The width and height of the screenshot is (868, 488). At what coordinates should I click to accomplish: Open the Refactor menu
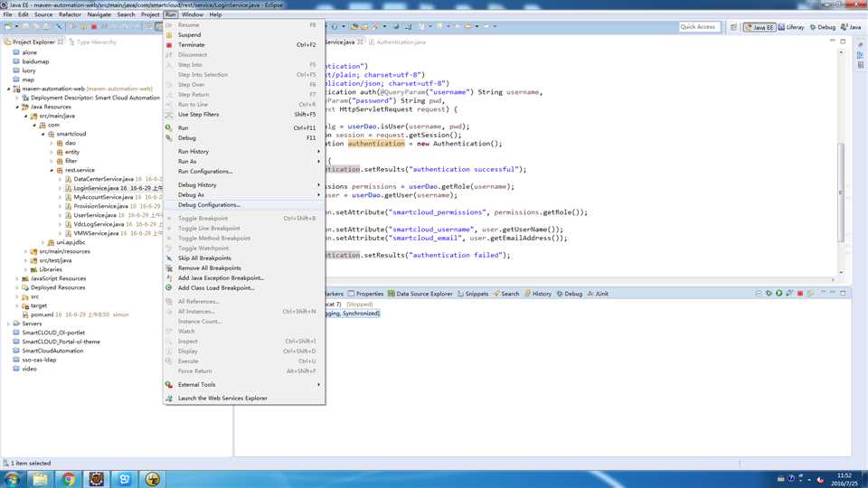70,14
